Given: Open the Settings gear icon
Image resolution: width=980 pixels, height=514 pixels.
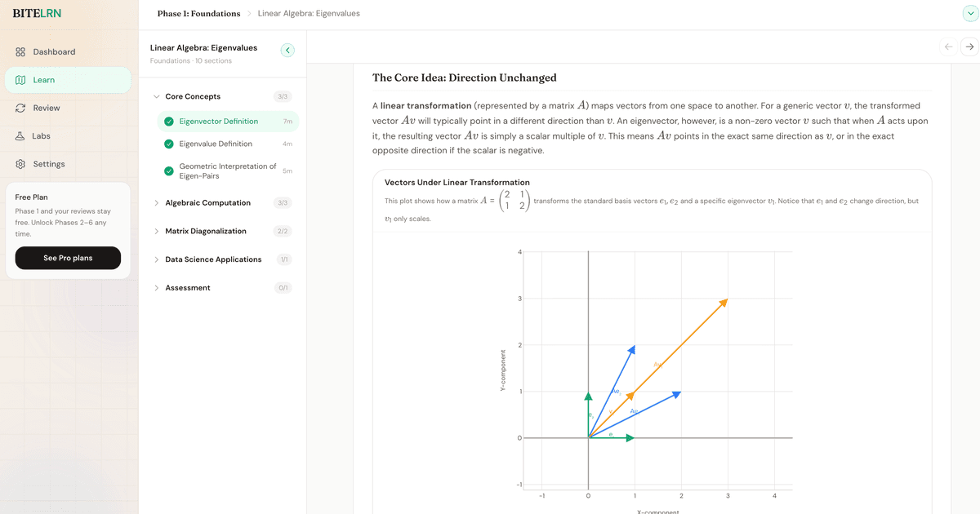Looking at the screenshot, I should 20,164.
